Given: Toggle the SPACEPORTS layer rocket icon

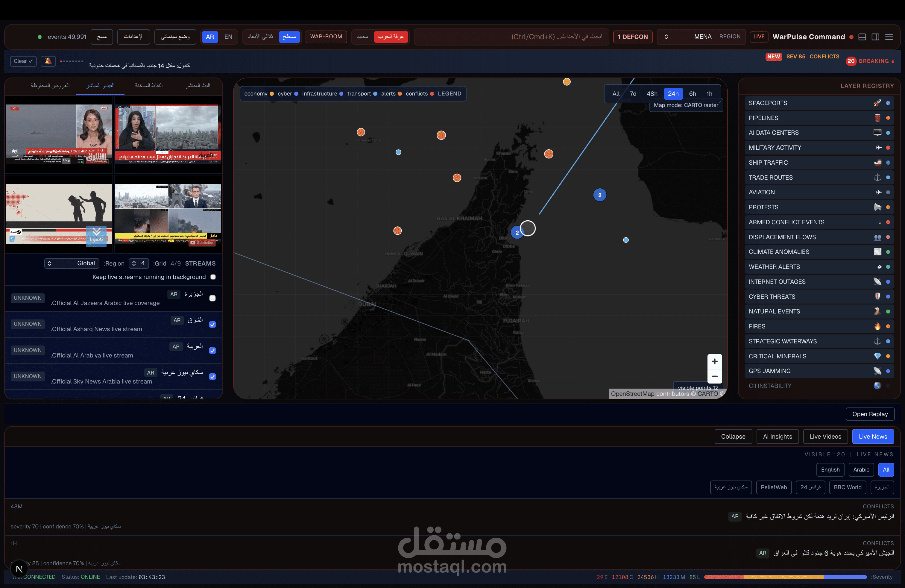Looking at the screenshot, I should click(877, 103).
